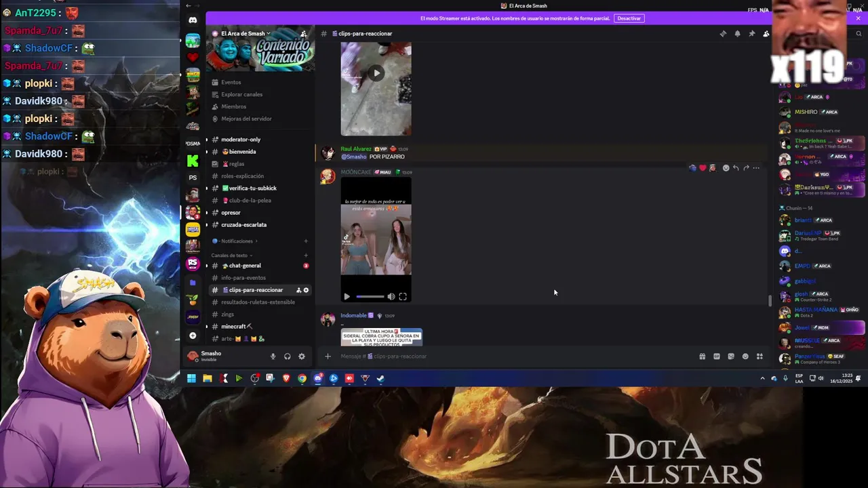The image size is (868, 488).
Task: Open Raul Alvarez username profile
Action: 356,149
